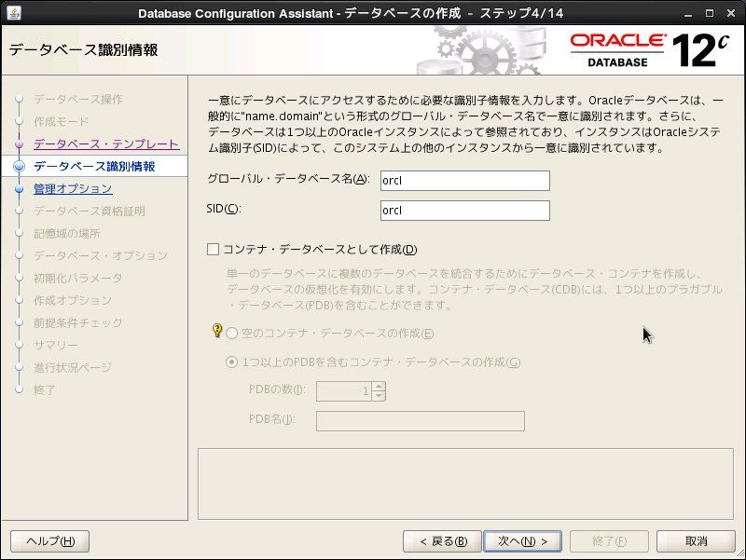Click 初期化パラメータ step in sidebar
746x560 pixels.
(x=78, y=278)
